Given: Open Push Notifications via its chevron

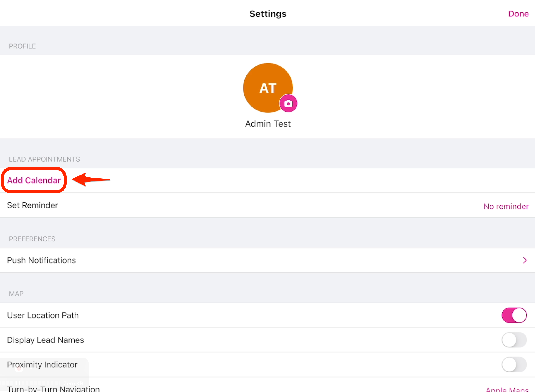Looking at the screenshot, I should (525, 260).
